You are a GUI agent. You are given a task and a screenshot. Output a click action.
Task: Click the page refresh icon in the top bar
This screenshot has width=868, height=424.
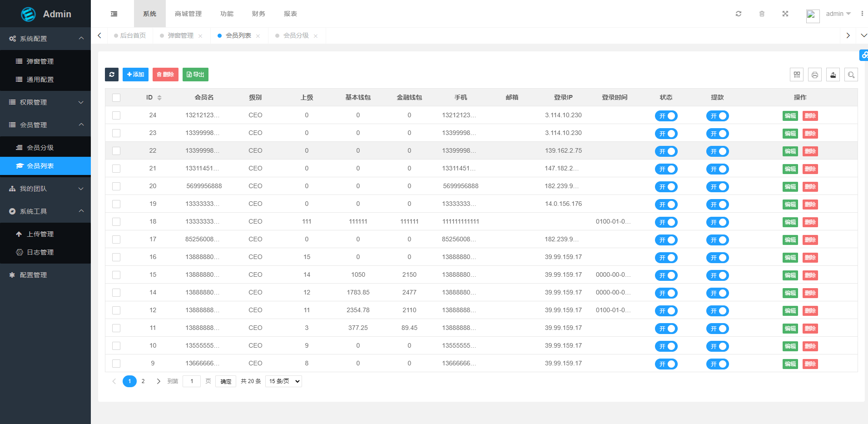(738, 14)
